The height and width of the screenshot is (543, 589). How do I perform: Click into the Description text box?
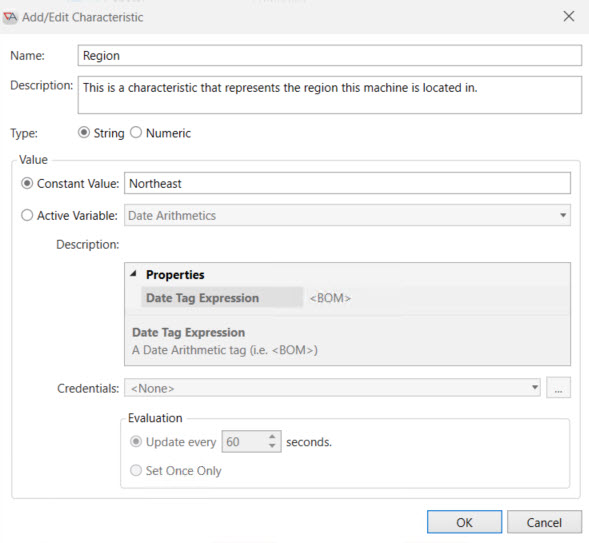tap(330, 95)
